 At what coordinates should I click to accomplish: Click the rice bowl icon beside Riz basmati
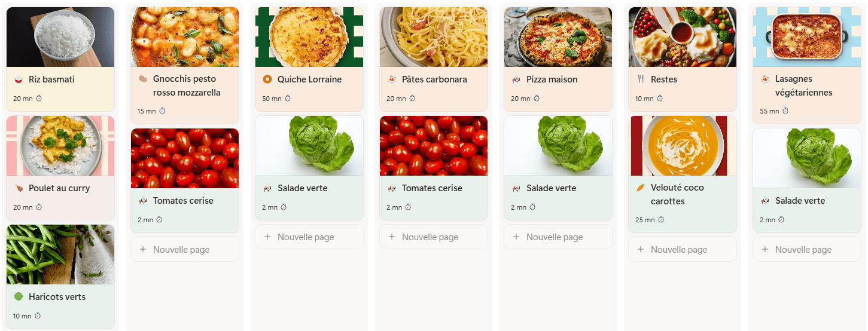(19, 79)
